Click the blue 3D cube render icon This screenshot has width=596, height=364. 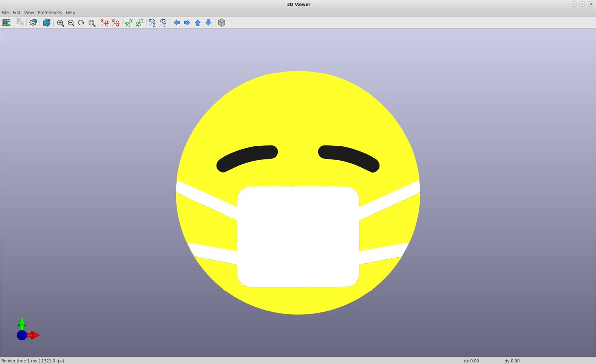coord(47,23)
